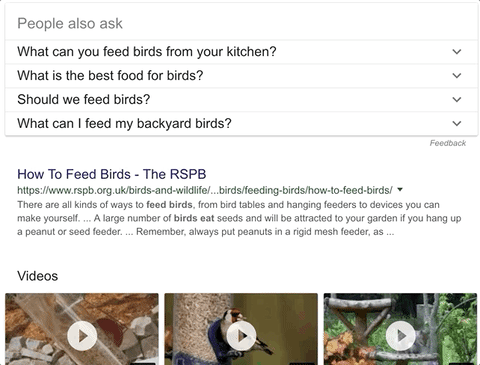Click the Videos section heading
This screenshot has height=365, width=480.
tap(38, 276)
